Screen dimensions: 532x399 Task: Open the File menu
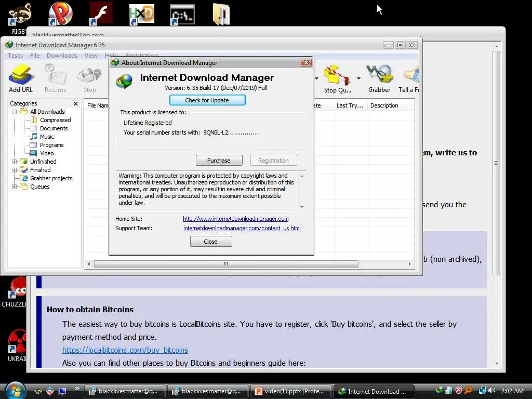(x=35, y=55)
